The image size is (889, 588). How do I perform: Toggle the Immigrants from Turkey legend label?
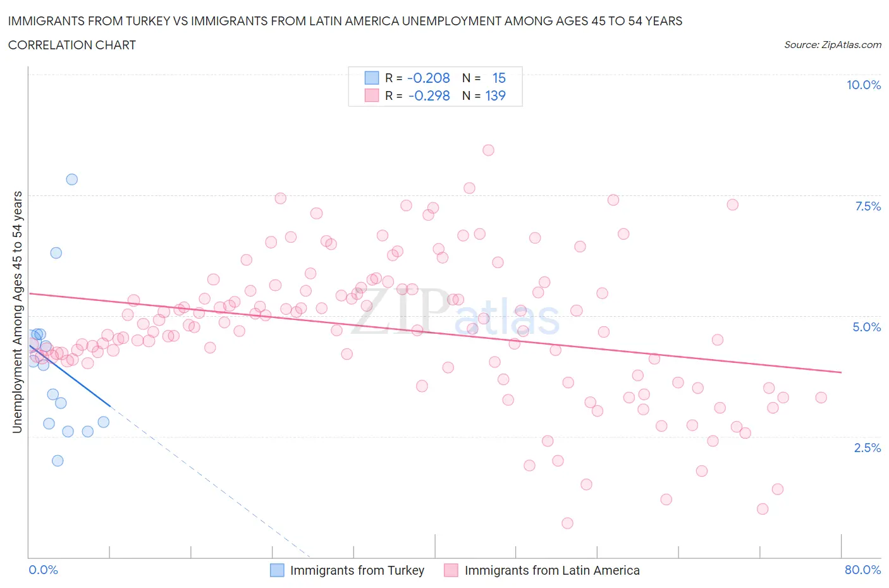357,570
